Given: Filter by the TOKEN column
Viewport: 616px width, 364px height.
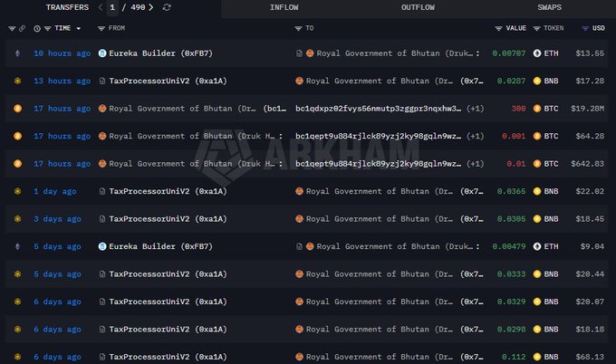Looking at the screenshot, I should pyautogui.click(x=536, y=28).
